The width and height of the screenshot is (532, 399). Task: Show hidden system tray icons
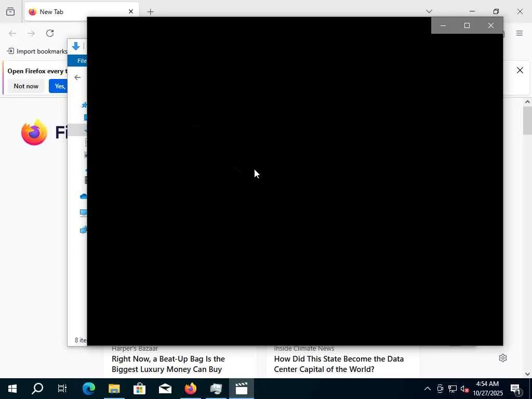[x=428, y=389]
